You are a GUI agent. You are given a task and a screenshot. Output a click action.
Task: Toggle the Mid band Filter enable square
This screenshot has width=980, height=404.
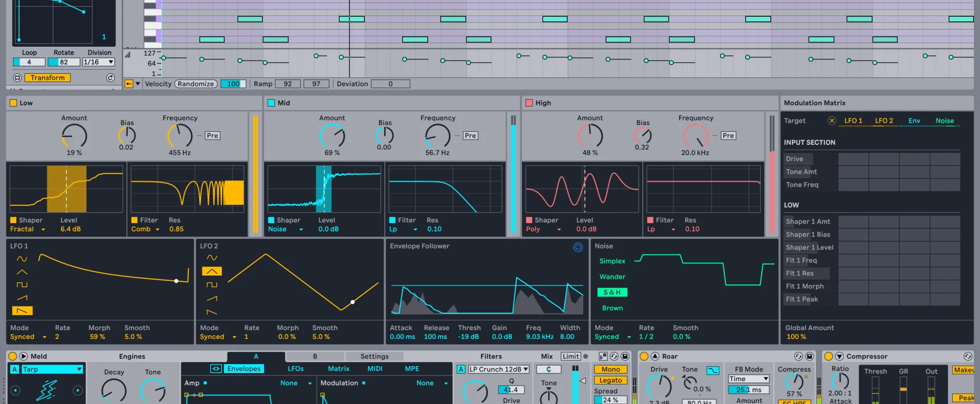coord(393,220)
